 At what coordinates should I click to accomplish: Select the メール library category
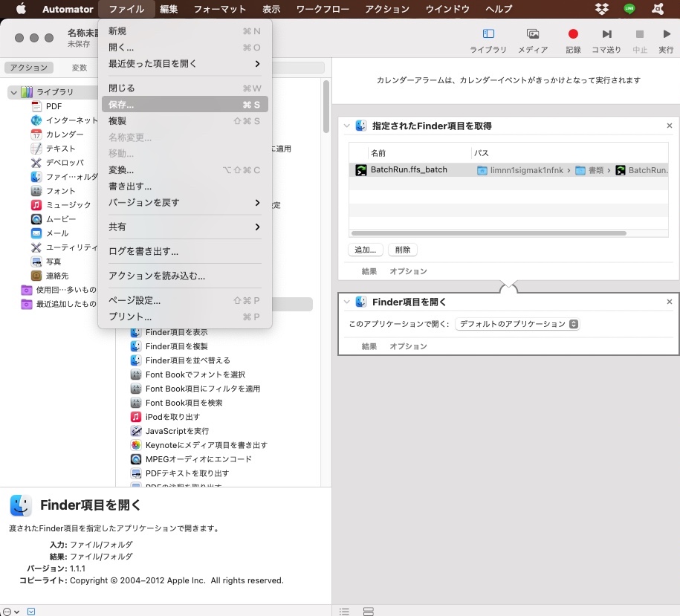[50, 233]
